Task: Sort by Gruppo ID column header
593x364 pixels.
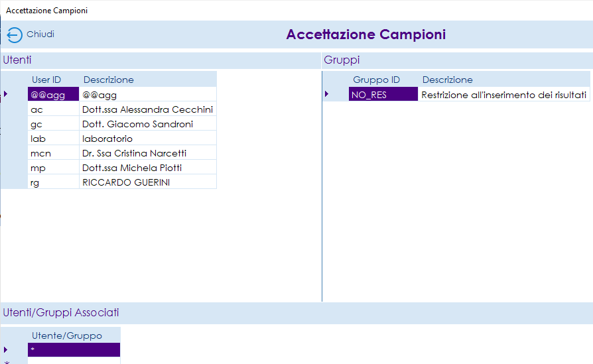Action: 383,80
